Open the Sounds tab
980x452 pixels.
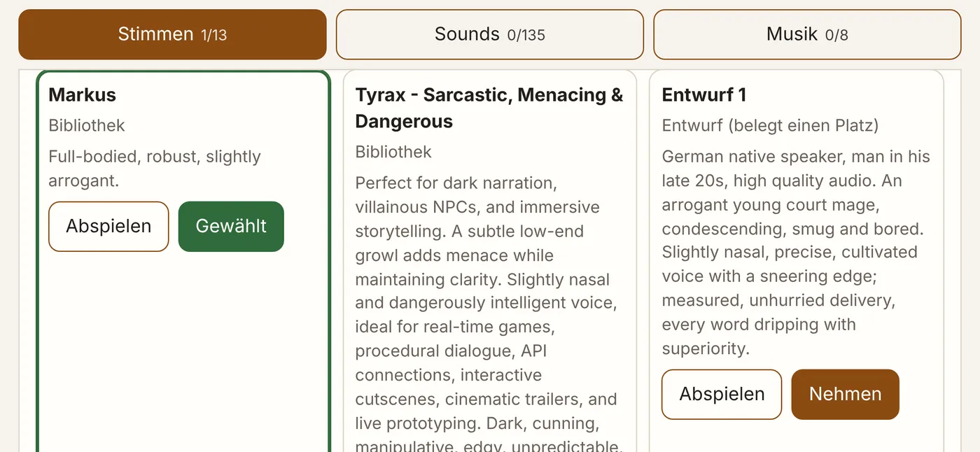coord(489,34)
